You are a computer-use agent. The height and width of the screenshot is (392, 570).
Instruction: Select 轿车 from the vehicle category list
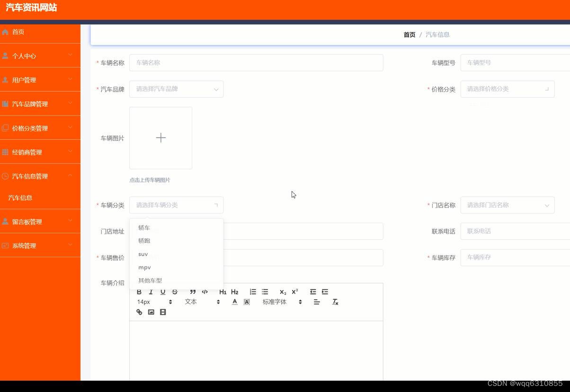tap(176, 227)
